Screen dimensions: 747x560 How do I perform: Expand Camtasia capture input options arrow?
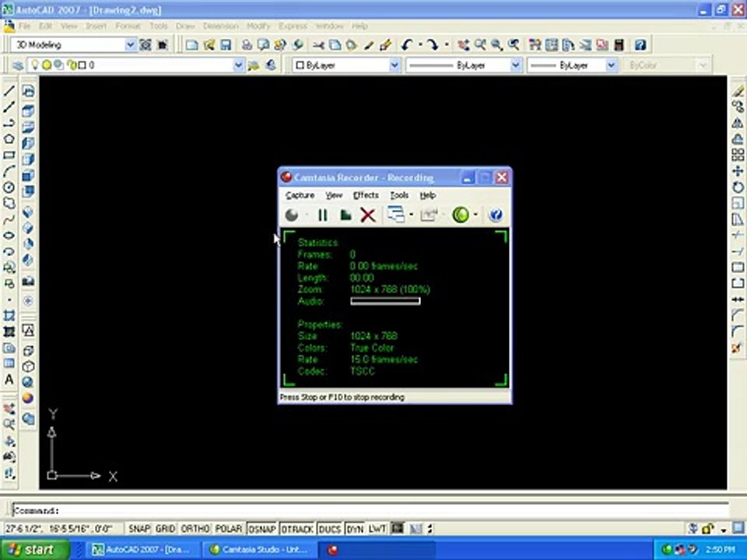(411, 215)
